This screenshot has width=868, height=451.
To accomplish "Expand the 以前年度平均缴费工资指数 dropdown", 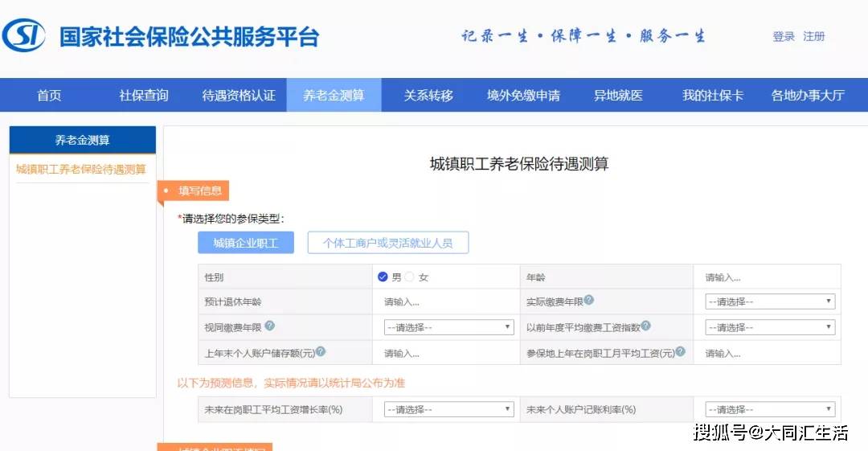I will [x=770, y=327].
